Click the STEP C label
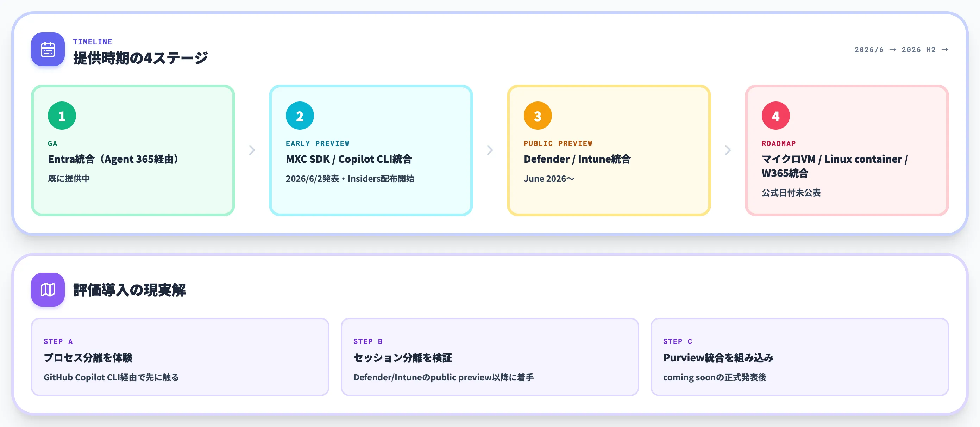Viewport: 980px width, 427px height. [678, 342]
